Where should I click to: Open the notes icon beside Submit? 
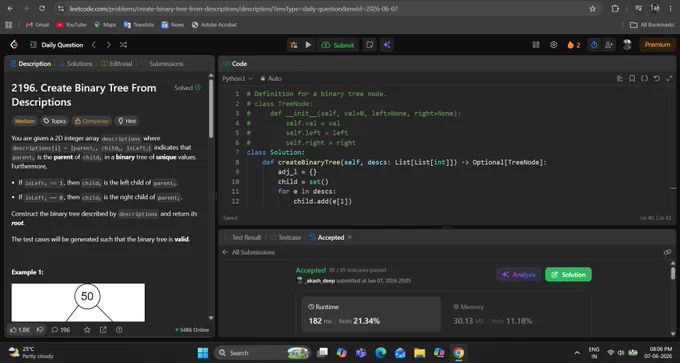tap(369, 45)
